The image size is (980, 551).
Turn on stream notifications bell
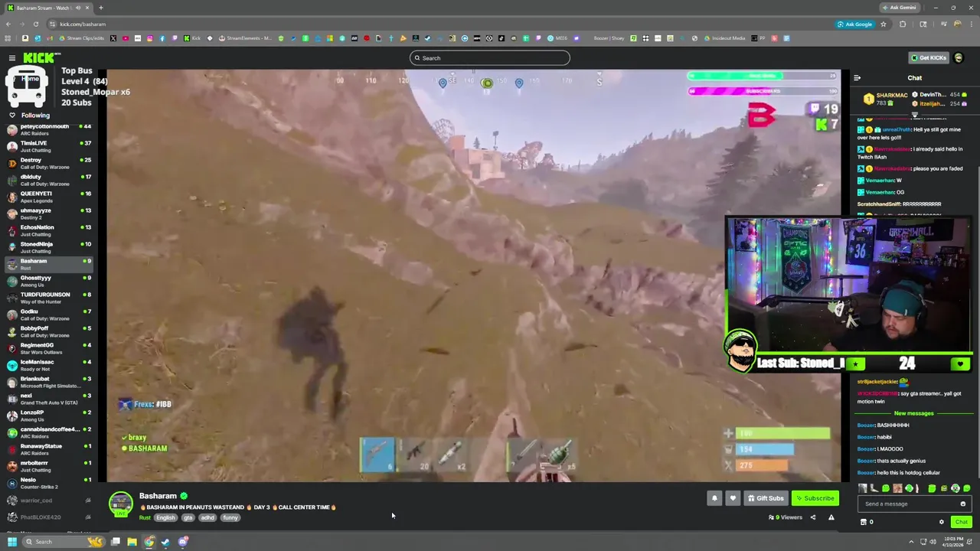[x=714, y=498]
